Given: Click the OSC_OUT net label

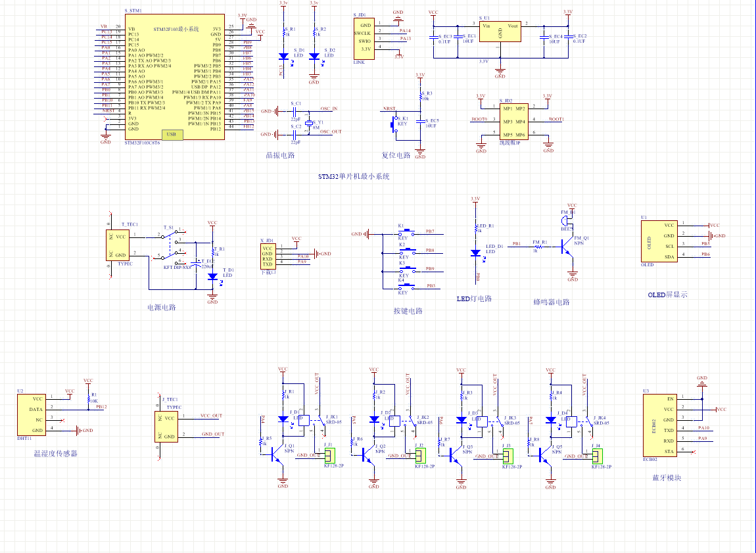Looking at the screenshot, I should [x=331, y=131].
